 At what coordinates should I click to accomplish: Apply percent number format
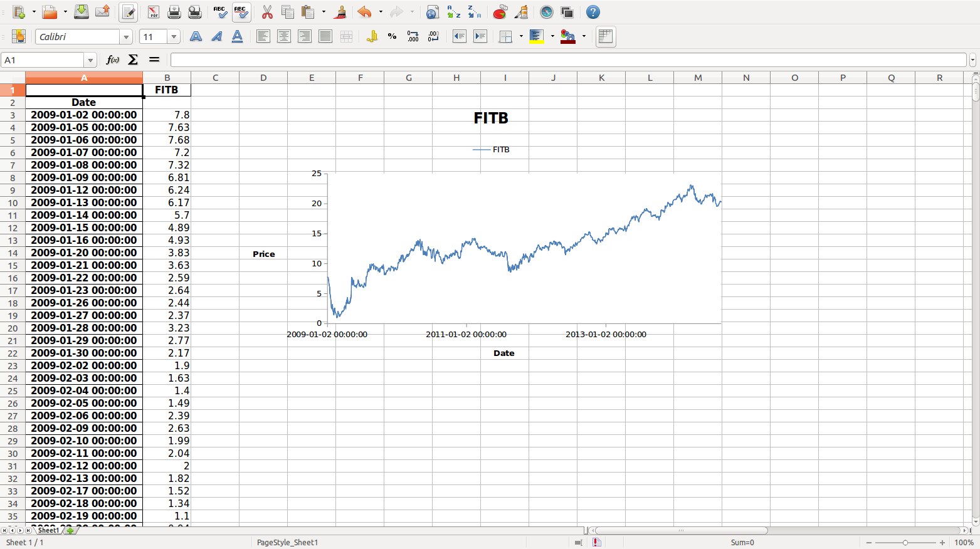click(392, 36)
